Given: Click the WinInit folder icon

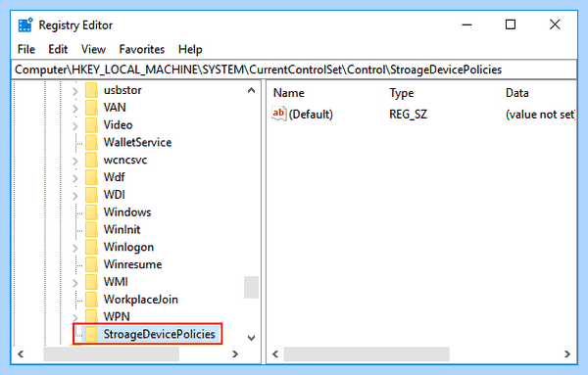Looking at the screenshot, I should (91, 230).
